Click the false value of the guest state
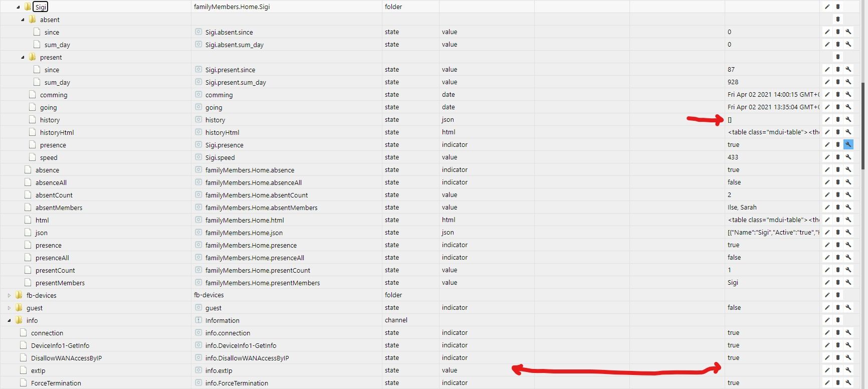The width and height of the screenshot is (868, 389). point(734,308)
